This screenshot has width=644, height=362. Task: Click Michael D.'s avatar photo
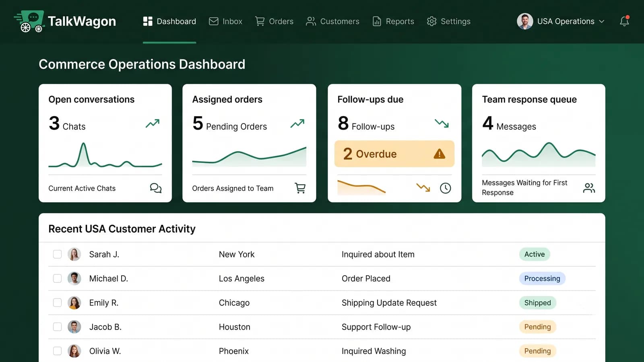point(74,278)
